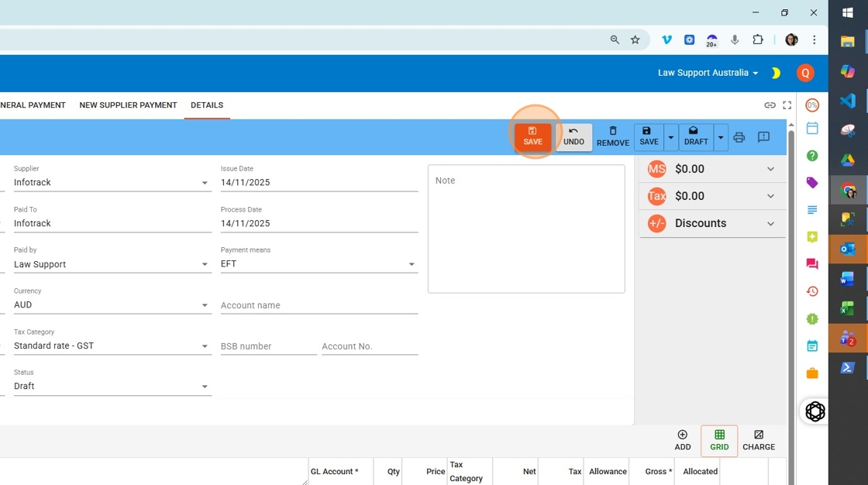Click the link icon beside the tabs
868x485 pixels.
click(x=770, y=105)
